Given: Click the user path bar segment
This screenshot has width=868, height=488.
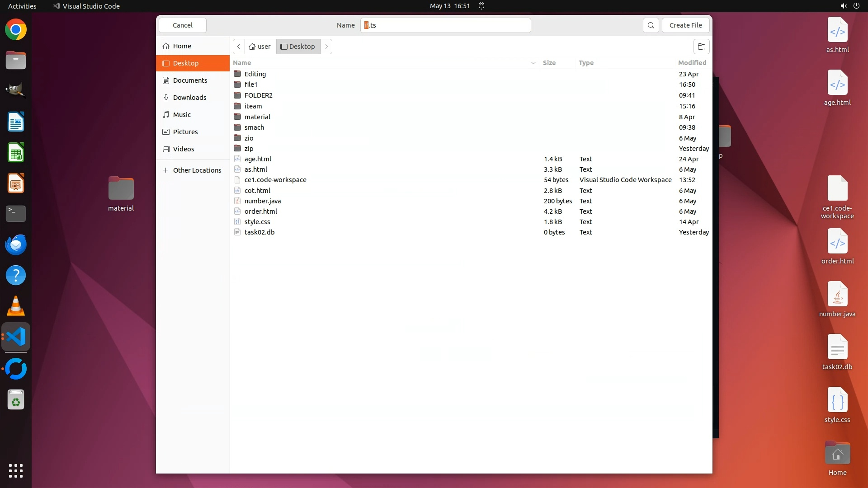Looking at the screenshot, I should [x=260, y=47].
